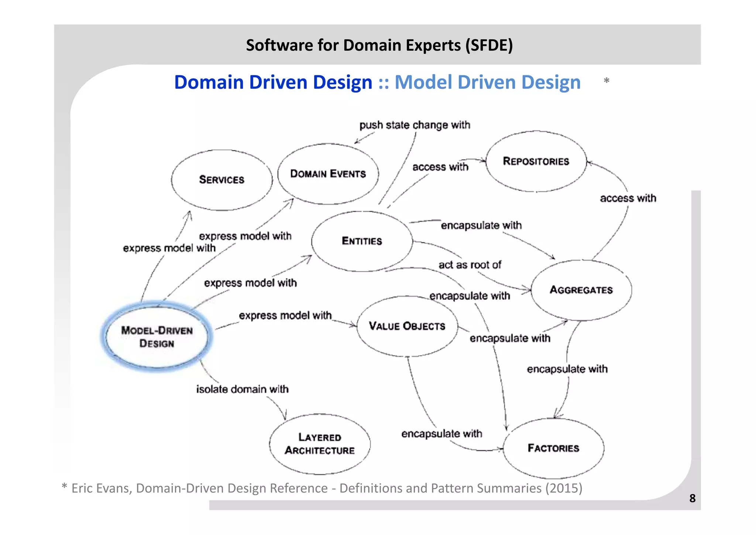Click 'encapsulate with' label right of Entities
Screen dimensions: 756x535
pyautogui.click(x=481, y=225)
